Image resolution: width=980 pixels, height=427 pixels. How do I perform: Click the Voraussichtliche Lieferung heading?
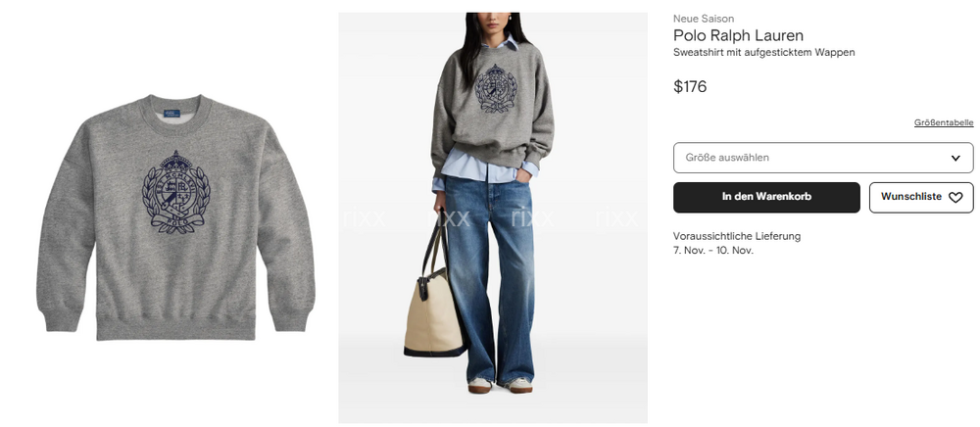[737, 236]
